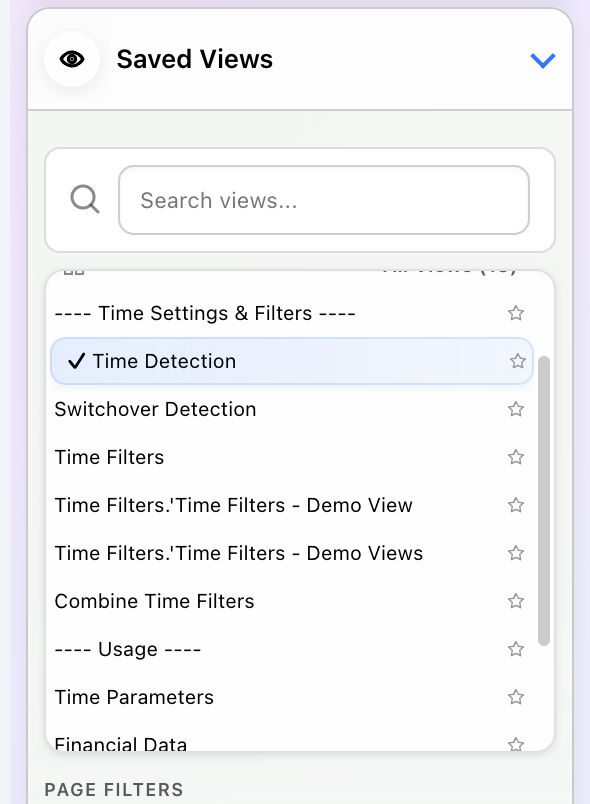Click the eye icon next to Saved Views
This screenshot has width=590, height=804.
[x=71, y=59]
